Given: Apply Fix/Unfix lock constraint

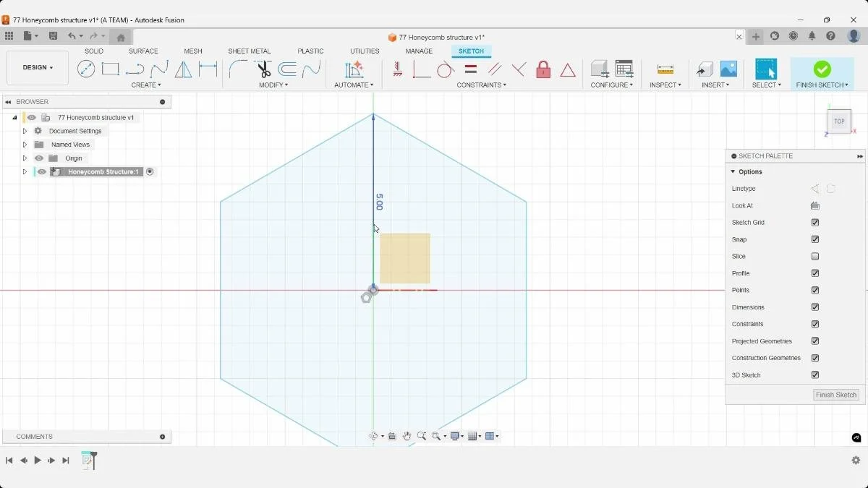Looking at the screenshot, I should (543, 69).
